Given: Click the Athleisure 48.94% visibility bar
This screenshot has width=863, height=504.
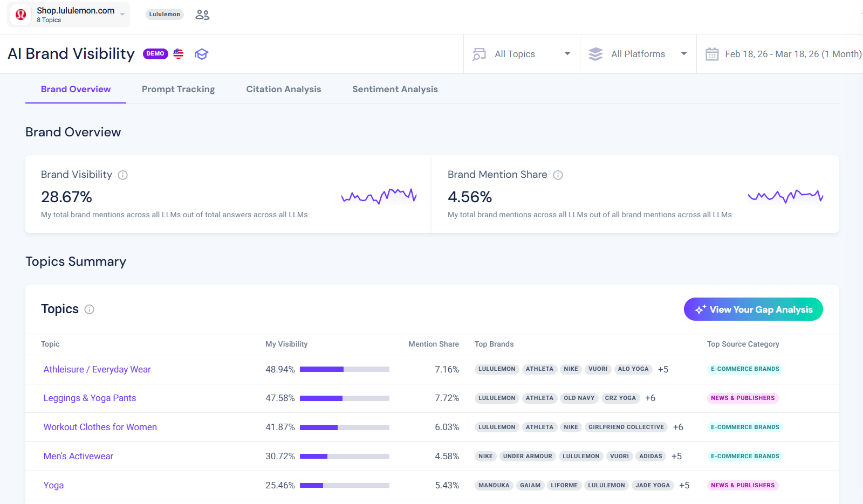Looking at the screenshot, I should (x=345, y=370).
